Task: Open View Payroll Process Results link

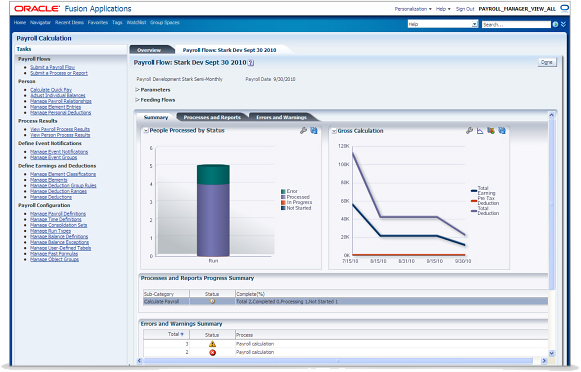Action: coord(60,129)
